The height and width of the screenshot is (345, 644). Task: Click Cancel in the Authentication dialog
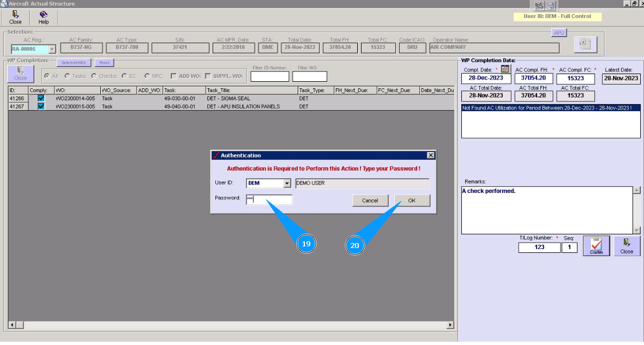370,201
